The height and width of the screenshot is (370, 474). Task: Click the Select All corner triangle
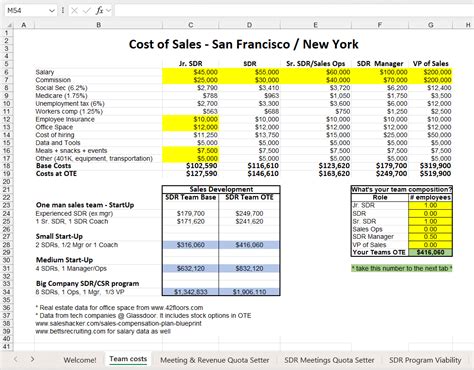(10, 25)
